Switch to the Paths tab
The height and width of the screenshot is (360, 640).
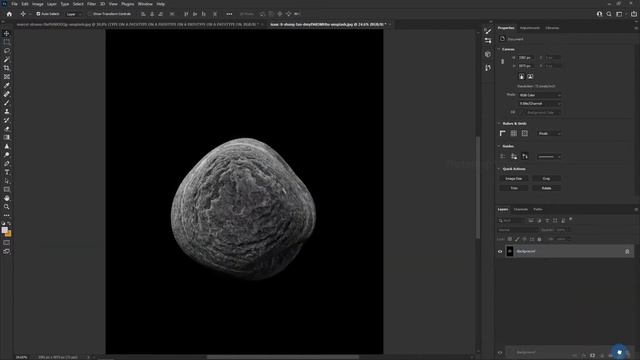[538, 209]
